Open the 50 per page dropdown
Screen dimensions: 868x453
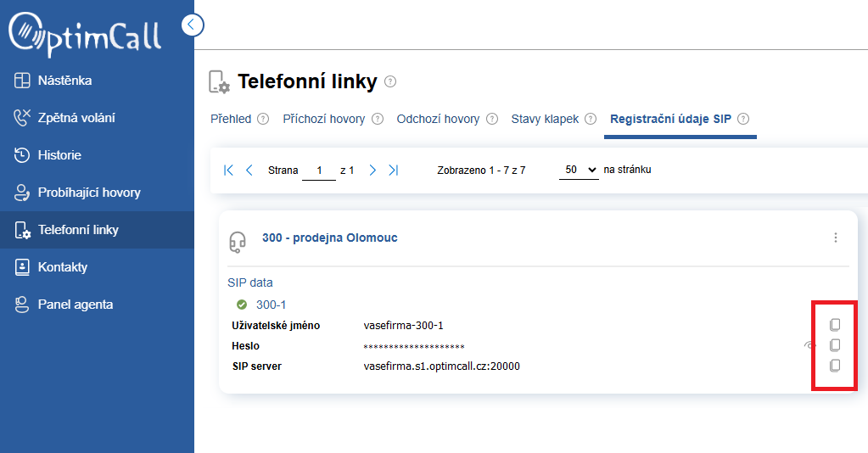coord(580,170)
